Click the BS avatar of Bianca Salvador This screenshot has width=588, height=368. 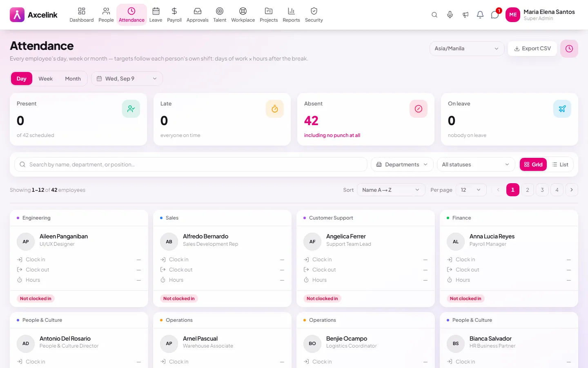click(x=456, y=343)
